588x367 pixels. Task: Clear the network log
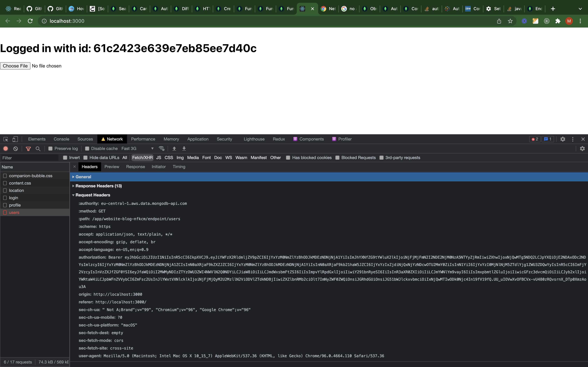click(16, 149)
